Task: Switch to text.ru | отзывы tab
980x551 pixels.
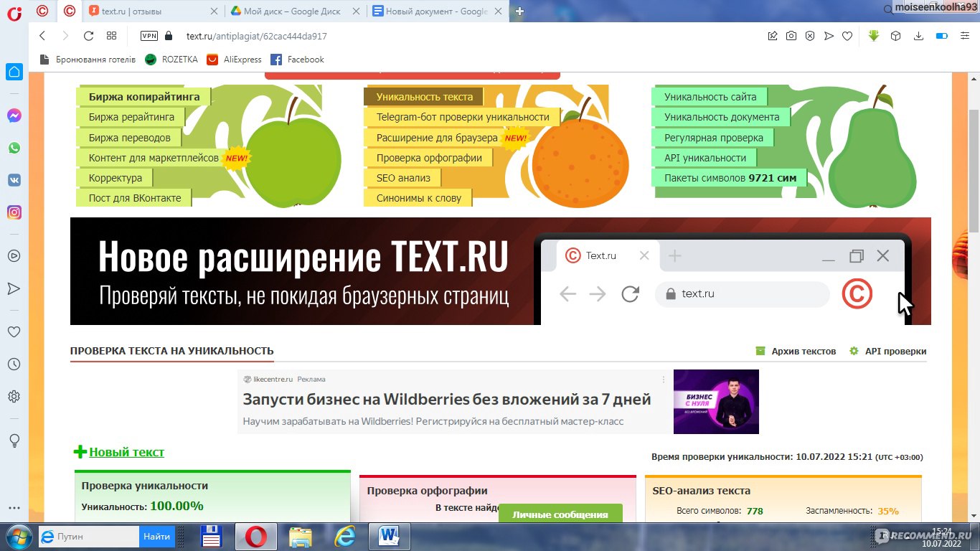Action: tap(153, 11)
